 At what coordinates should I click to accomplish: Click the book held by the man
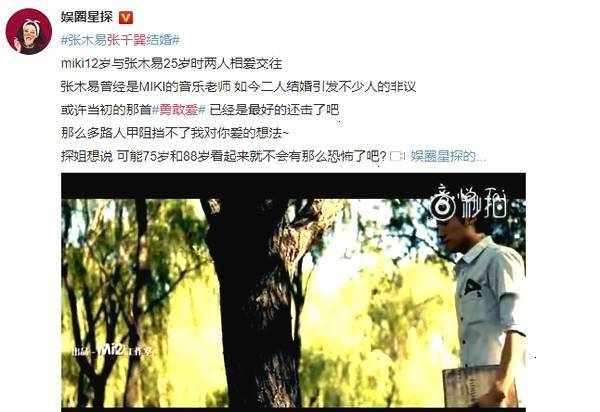(x=480, y=386)
